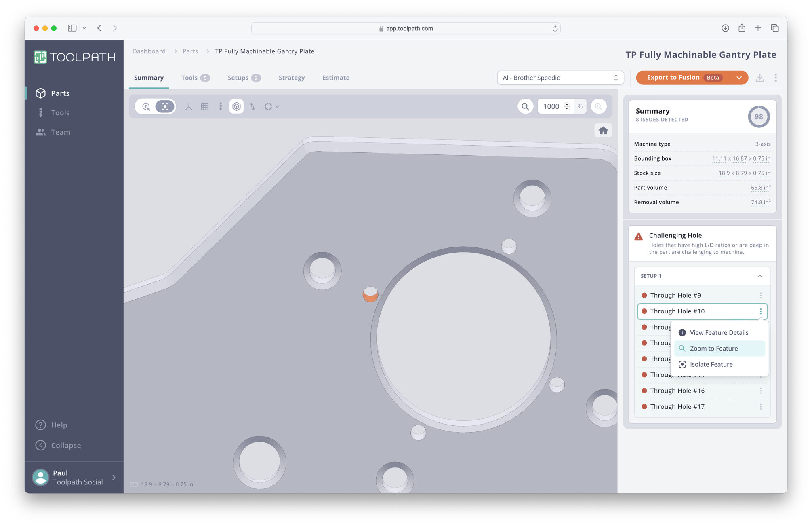The image size is (812, 526).
Task: Increase zoom percentage with the stepper arrows
Action: [567, 106]
